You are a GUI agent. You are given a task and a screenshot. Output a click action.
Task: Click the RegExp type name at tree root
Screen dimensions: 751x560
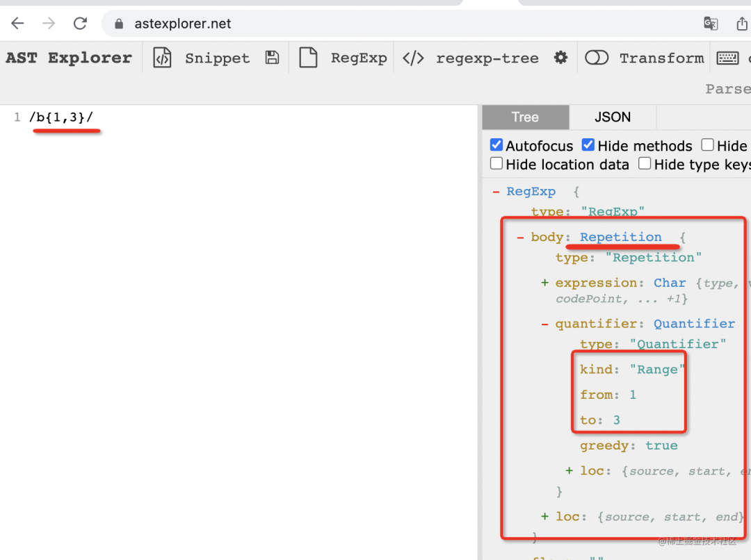click(531, 192)
